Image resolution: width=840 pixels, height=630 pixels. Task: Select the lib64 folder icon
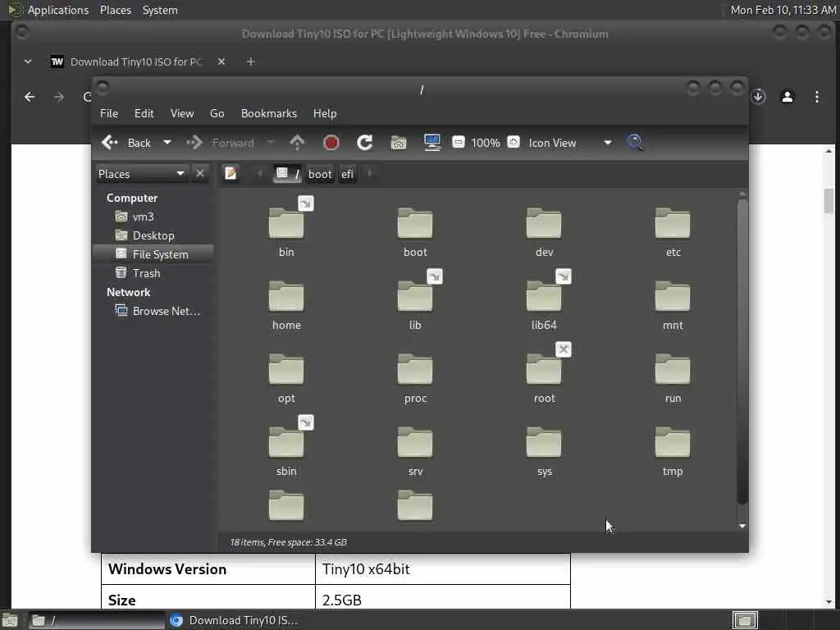(x=544, y=297)
